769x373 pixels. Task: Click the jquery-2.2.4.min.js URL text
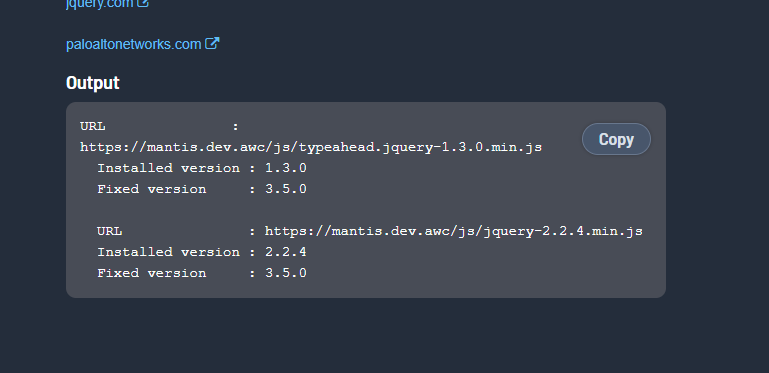click(454, 231)
